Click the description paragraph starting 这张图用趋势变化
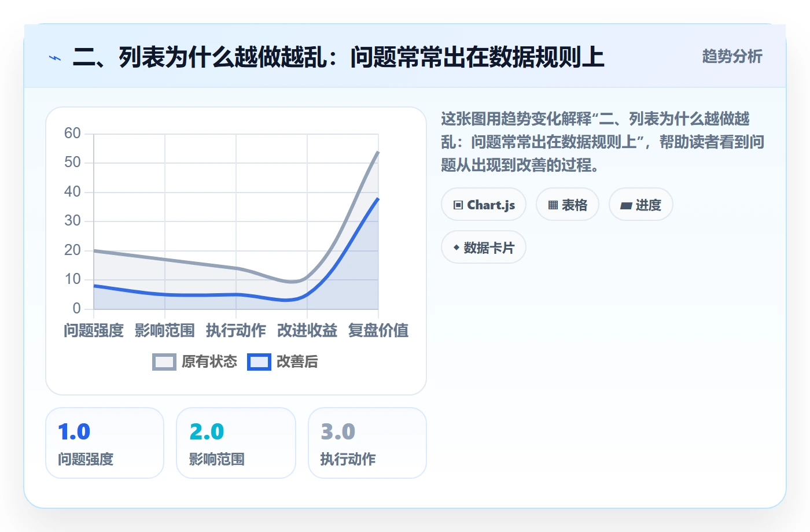Viewport: 810px width, 532px height. [x=602, y=142]
